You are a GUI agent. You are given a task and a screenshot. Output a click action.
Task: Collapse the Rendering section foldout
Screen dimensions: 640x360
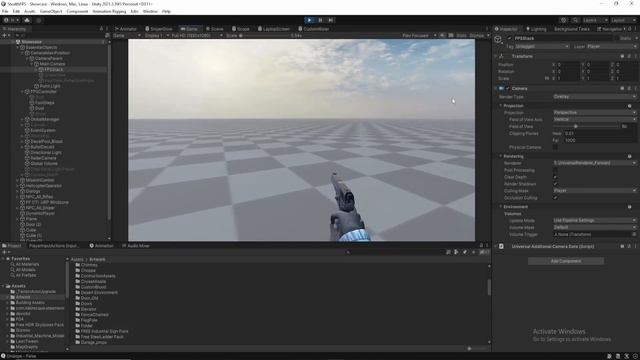click(x=501, y=156)
